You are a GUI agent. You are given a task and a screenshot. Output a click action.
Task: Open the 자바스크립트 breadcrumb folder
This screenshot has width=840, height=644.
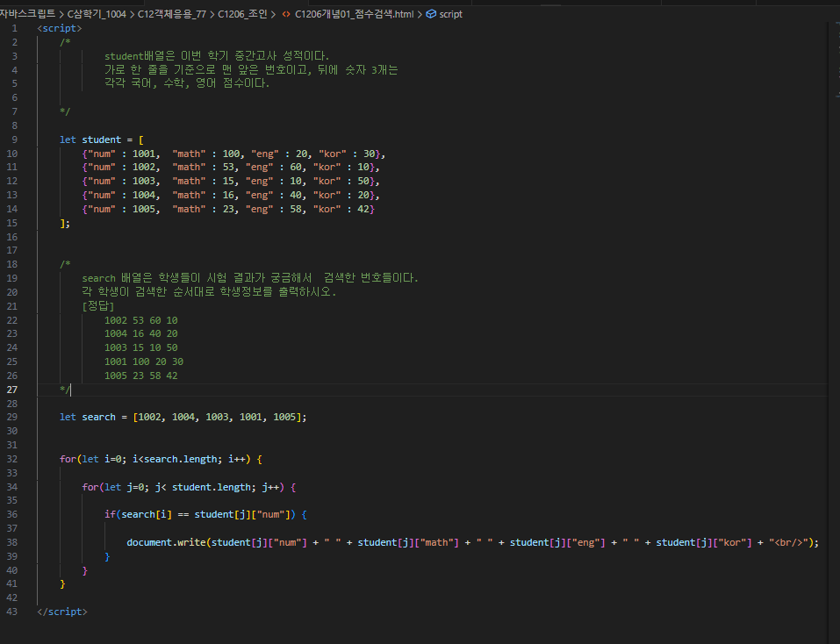(27, 14)
